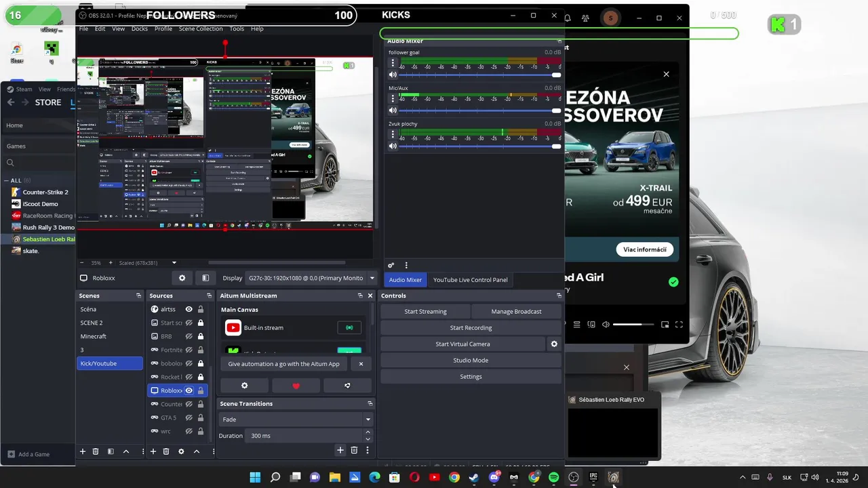Open advanced audio properties gears icon
Screen dimensions: 868x488
click(x=391, y=266)
